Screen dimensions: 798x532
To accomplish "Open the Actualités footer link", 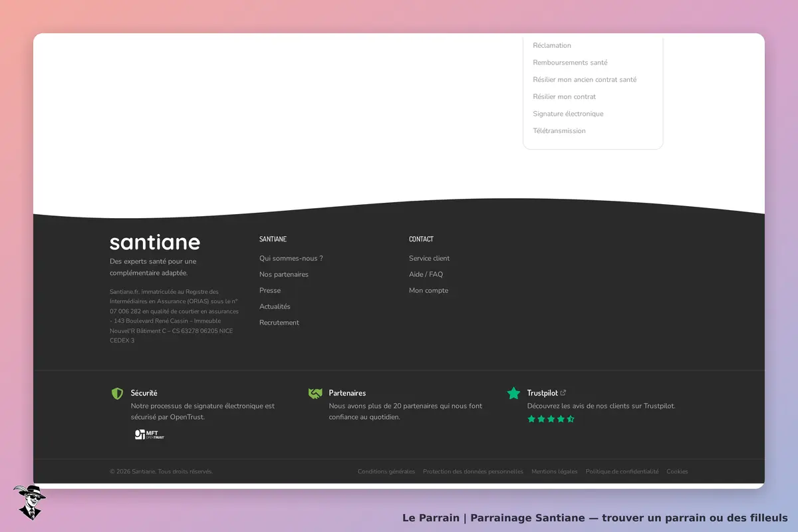I will (x=275, y=307).
